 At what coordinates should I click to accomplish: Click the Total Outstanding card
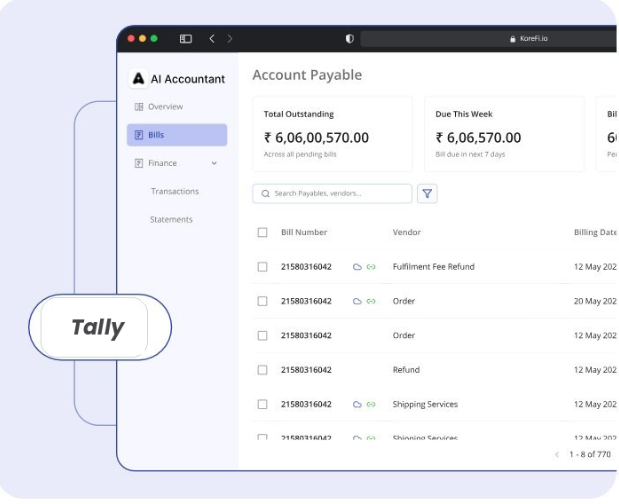(332, 134)
